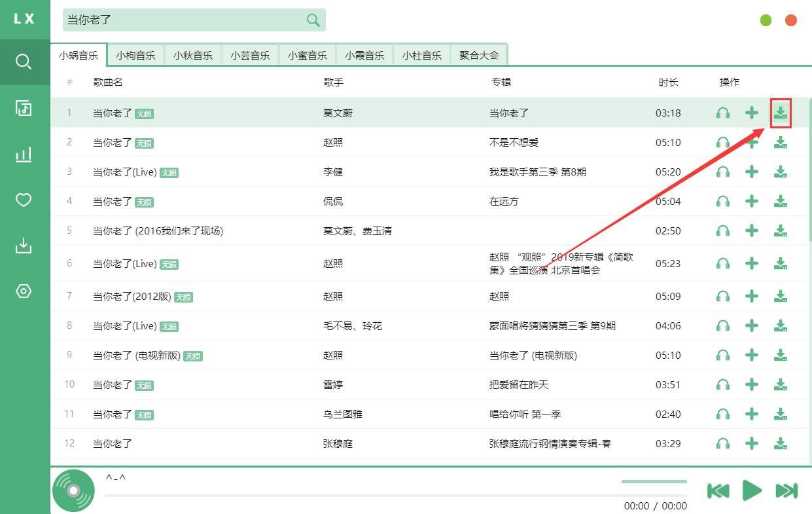This screenshot has height=514, width=812.
Task: Open the download manager icon in sidebar
Action: [24, 246]
